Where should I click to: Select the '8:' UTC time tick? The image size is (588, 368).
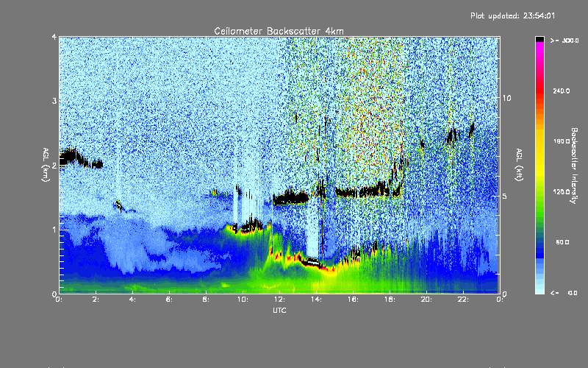[x=207, y=300]
